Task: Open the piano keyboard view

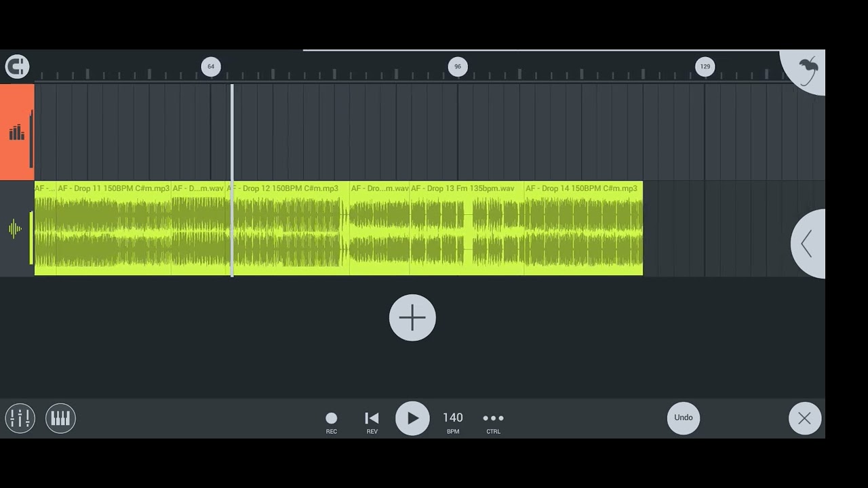Action: [60, 418]
